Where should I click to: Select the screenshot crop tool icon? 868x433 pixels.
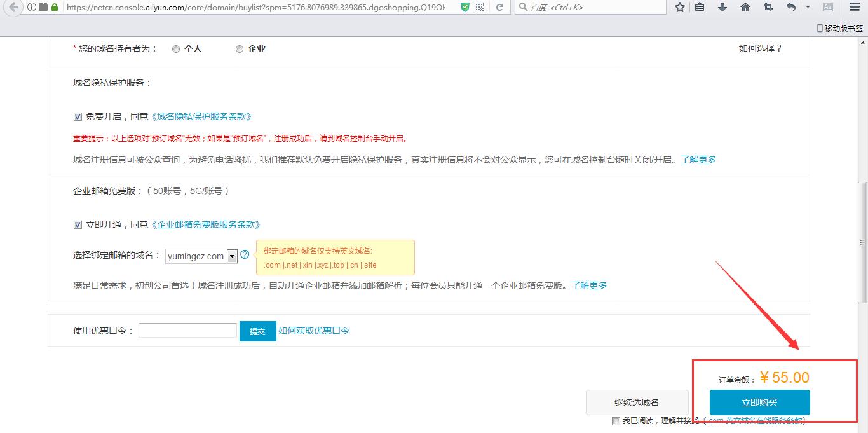(767, 8)
